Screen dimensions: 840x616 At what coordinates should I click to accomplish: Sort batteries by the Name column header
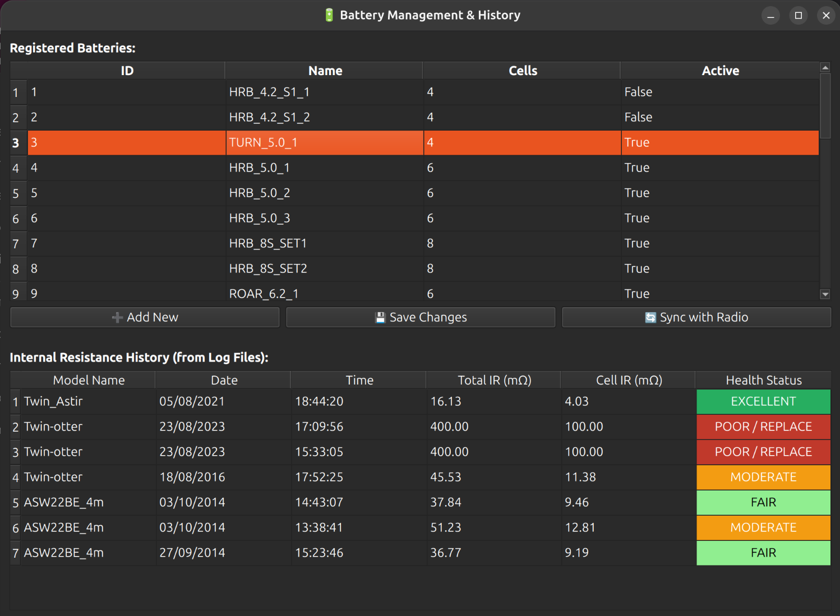(325, 71)
